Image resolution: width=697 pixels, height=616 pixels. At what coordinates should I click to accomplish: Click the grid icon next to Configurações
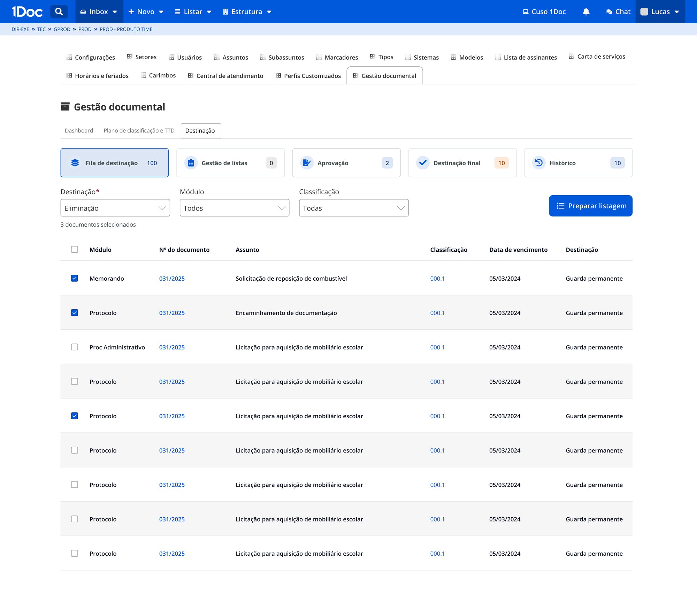[x=69, y=57]
